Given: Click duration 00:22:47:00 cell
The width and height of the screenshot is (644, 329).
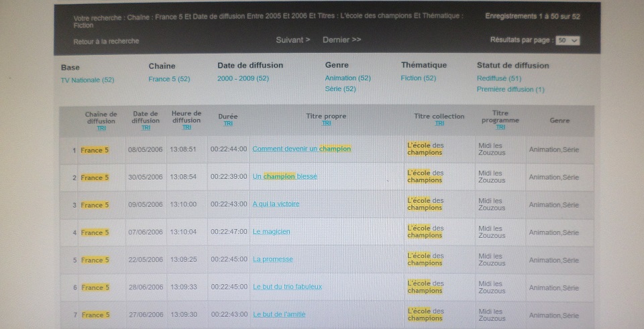Looking at the screenshot, I should tap(229, 232).
